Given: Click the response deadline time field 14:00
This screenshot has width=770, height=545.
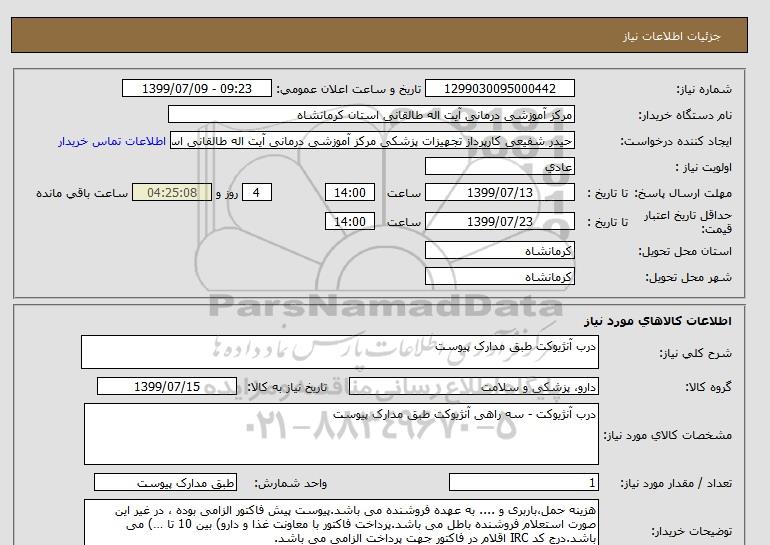Looking at the screenshot, I should click(350, 192).
